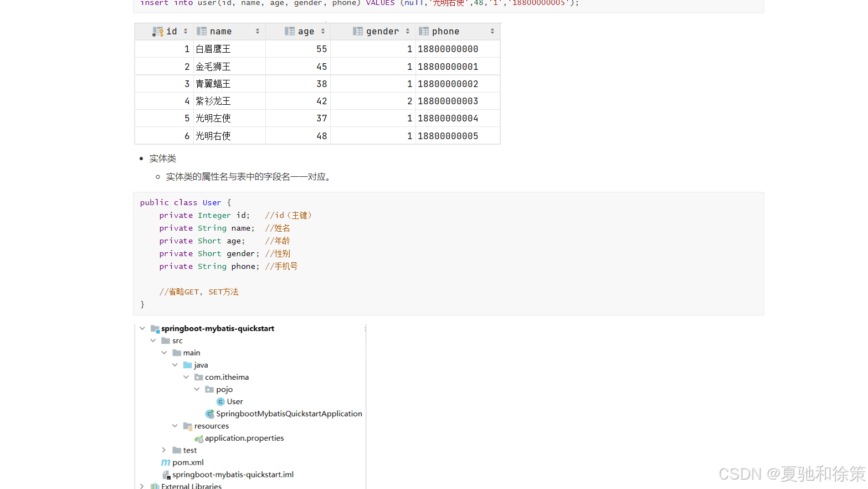This screenshot has height=489, width=868.
Task: Click the project tree scrollbar
Action: pos(365,405)
